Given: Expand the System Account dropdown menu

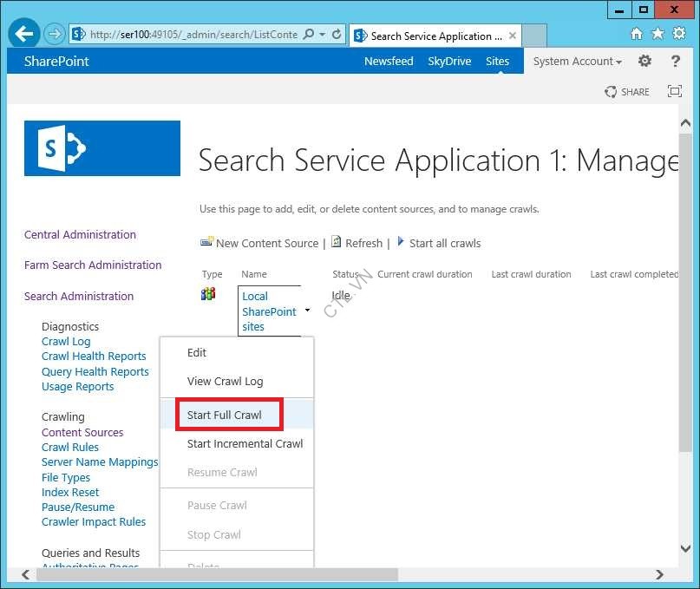Looking at the screenshot, I should pos(578,62).
